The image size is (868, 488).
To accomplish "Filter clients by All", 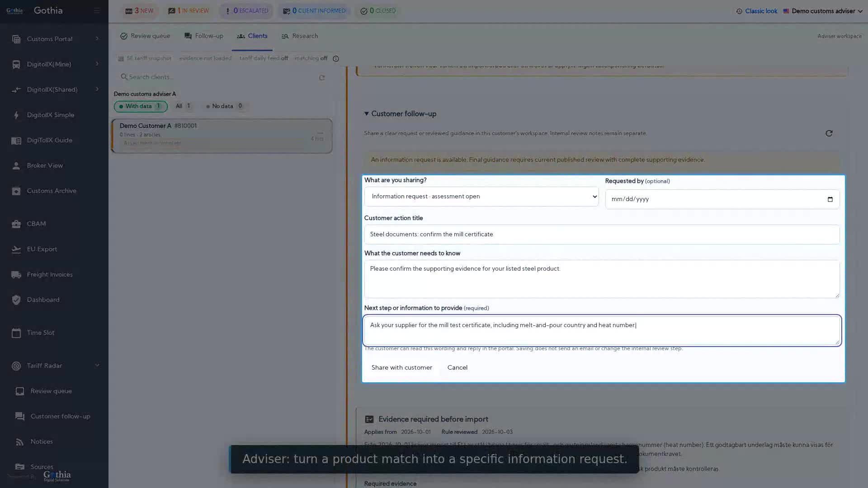I will 184,106.
